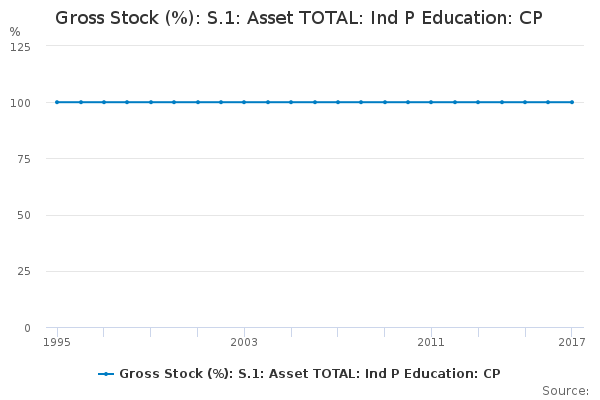This screenshot has height=400, width=600.
Task: Click the 125 y-axis label
Action: coord(20,47)
